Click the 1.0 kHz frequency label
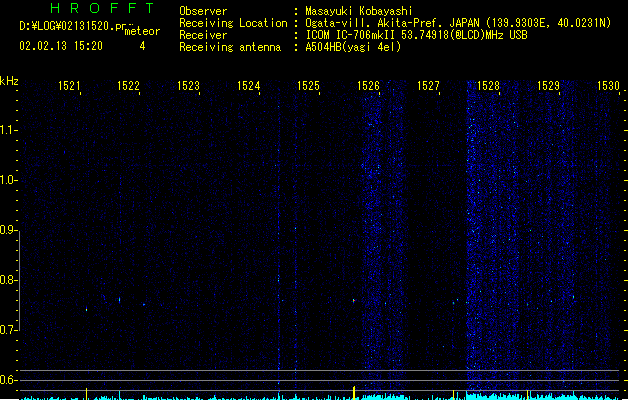This screenshot has width=629, height=400. (8, 180)
